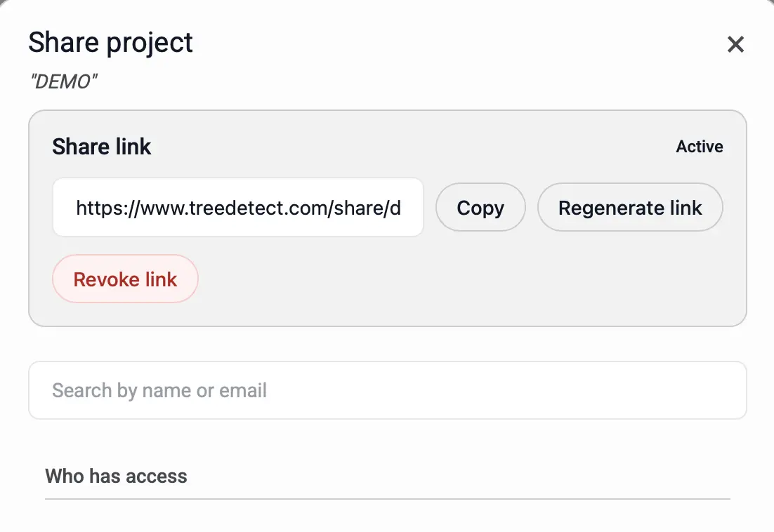Click the Share link heading
Image resolution: width=774 pixels, height=532 pixels.
(x=102, y=147)
